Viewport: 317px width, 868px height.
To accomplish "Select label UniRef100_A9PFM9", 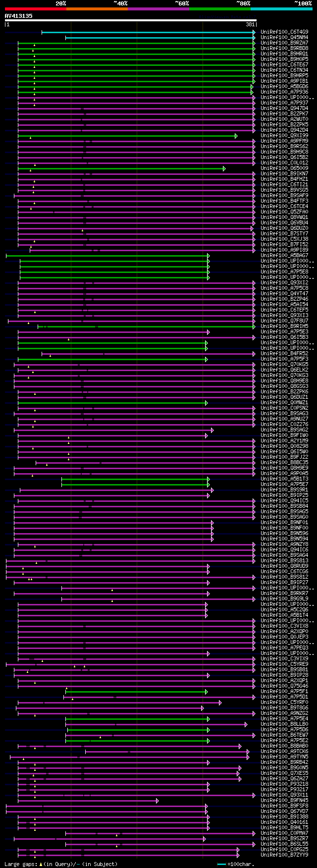I will [284, 141].
